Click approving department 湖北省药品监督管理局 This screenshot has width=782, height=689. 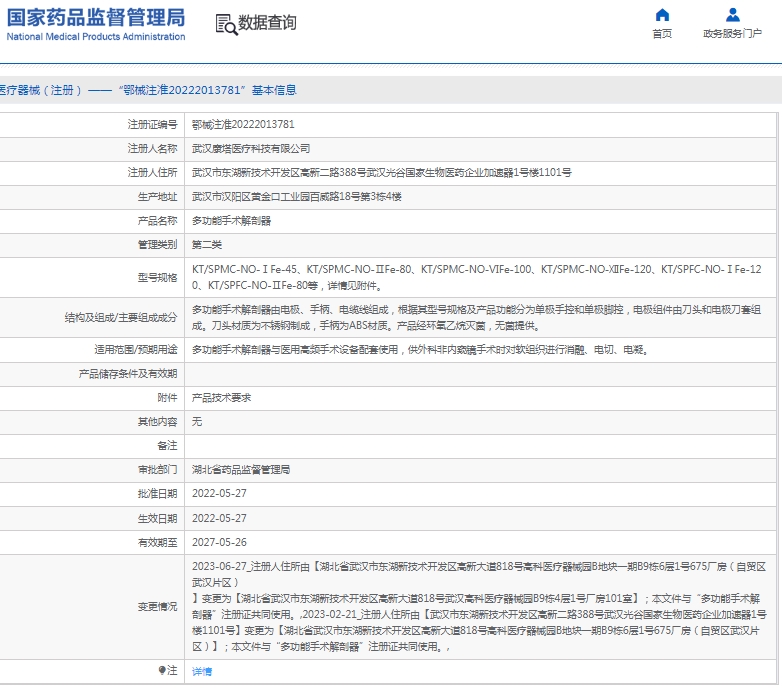tap(241, 470)
